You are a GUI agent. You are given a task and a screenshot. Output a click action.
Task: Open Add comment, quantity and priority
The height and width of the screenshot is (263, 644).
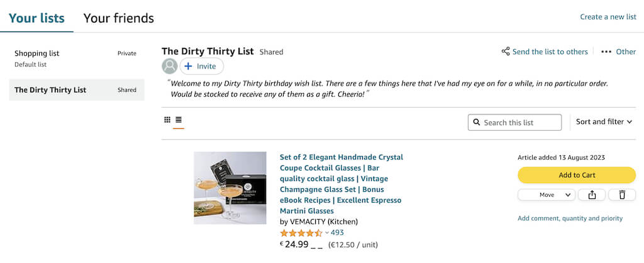click(x=570, y=218)
